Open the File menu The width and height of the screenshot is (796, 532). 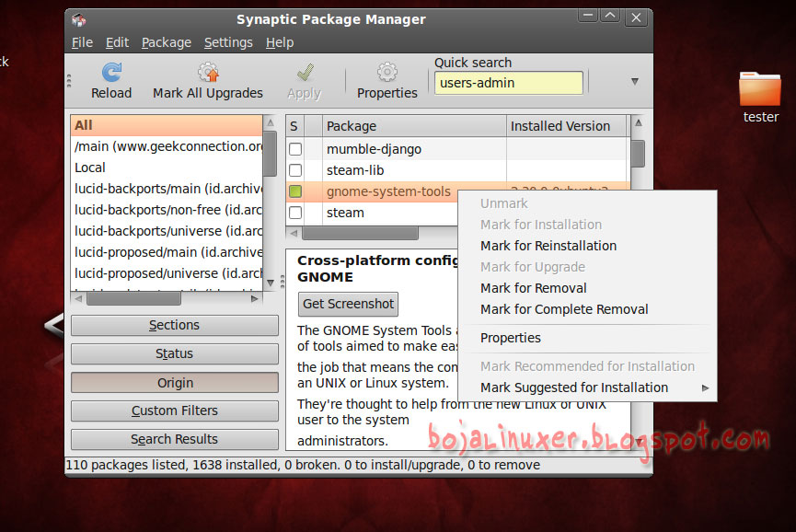(x=82, y=42)
